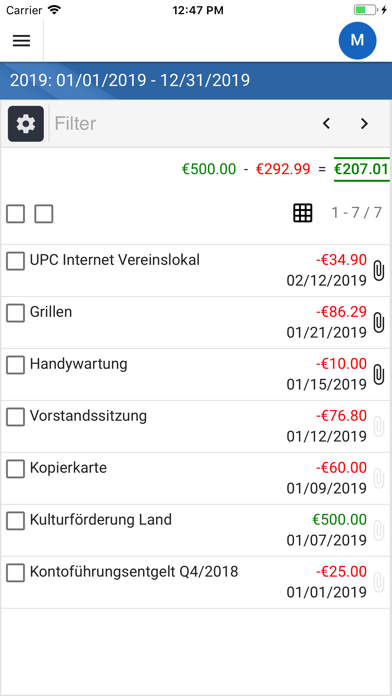Viewport: 392px width, 696px height.
Task: Go to next period with right chevron
Action: point(364,123)
